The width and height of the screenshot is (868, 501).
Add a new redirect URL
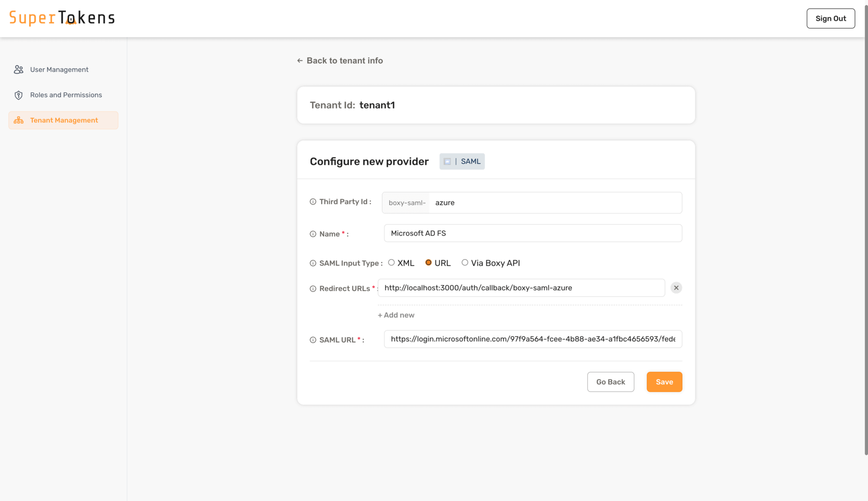point(396,315)
